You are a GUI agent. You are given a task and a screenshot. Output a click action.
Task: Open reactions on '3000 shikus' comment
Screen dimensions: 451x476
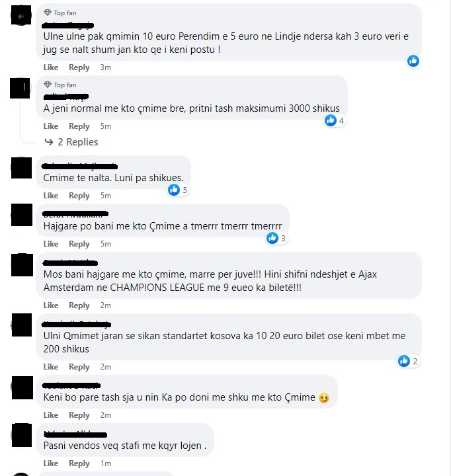335,120
